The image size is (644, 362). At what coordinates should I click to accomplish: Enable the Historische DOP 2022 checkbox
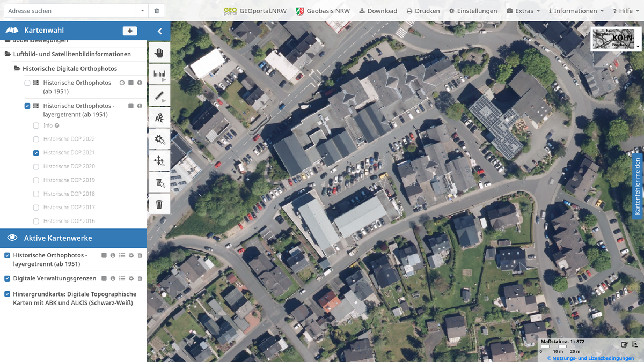coord(36,139)
